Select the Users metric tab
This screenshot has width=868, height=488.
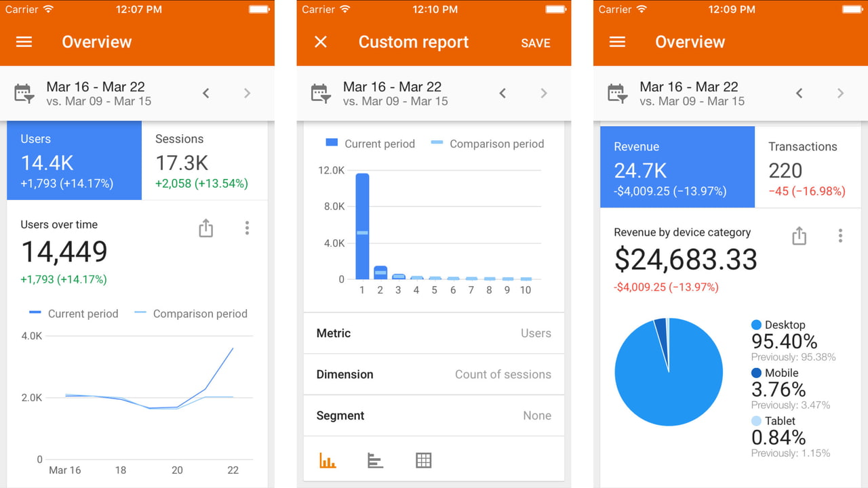point(74,161)
